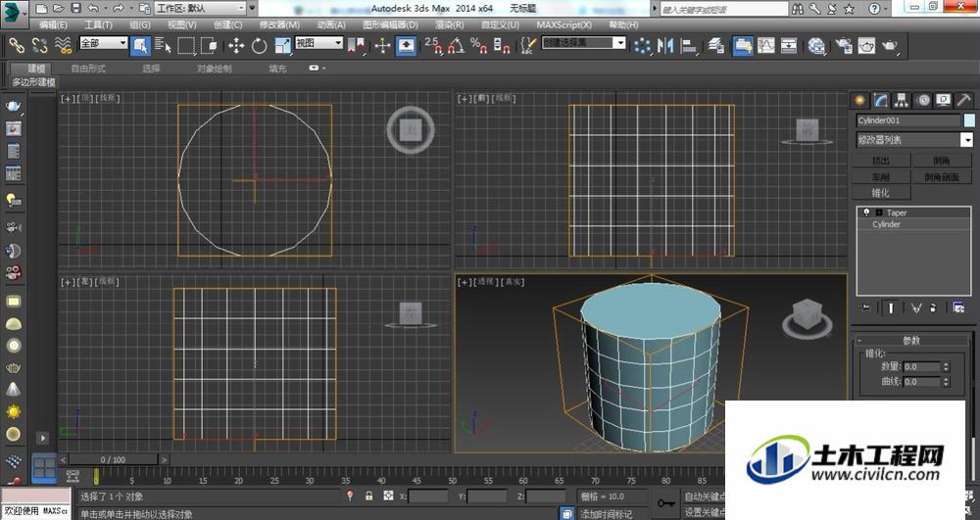Open the selection filter dropdown showing 全部
980x520 pixels.
point(104,43)
